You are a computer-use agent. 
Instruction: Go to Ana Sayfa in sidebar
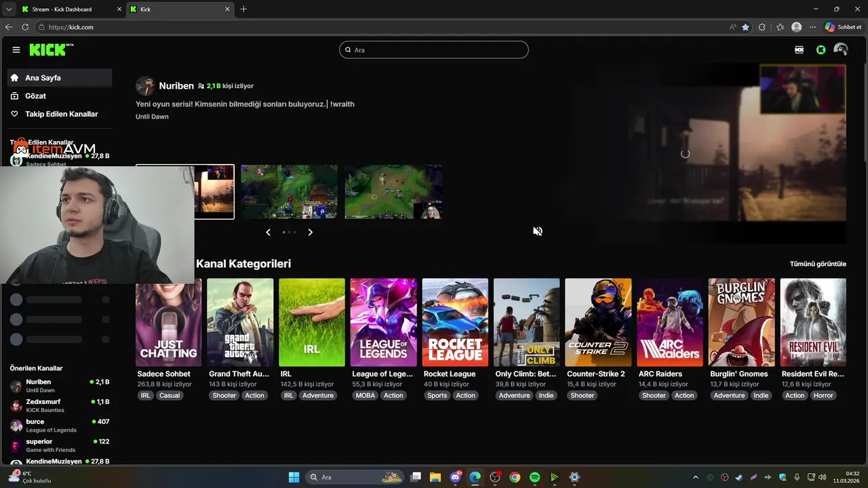pyautogui.click(x=60, y=78)
